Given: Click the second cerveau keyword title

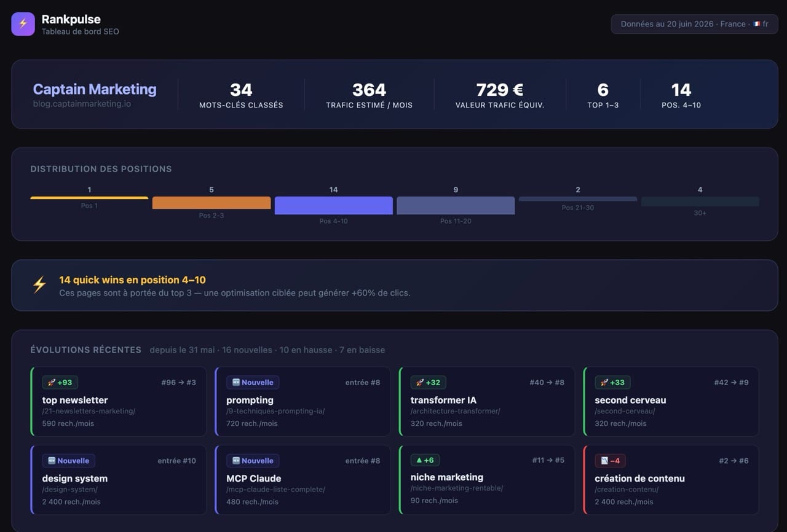Looking at the screenshot, I should [630, 400].
